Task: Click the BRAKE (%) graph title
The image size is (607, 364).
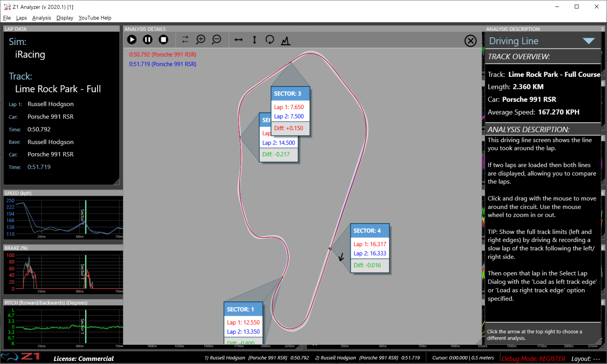Action: click(16, 248)
